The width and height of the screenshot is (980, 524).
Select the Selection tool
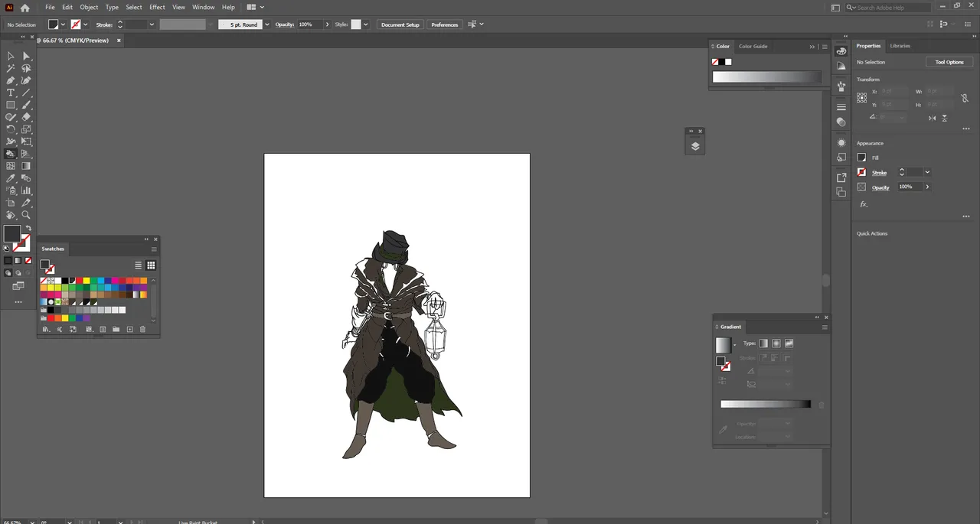(11, 56)
